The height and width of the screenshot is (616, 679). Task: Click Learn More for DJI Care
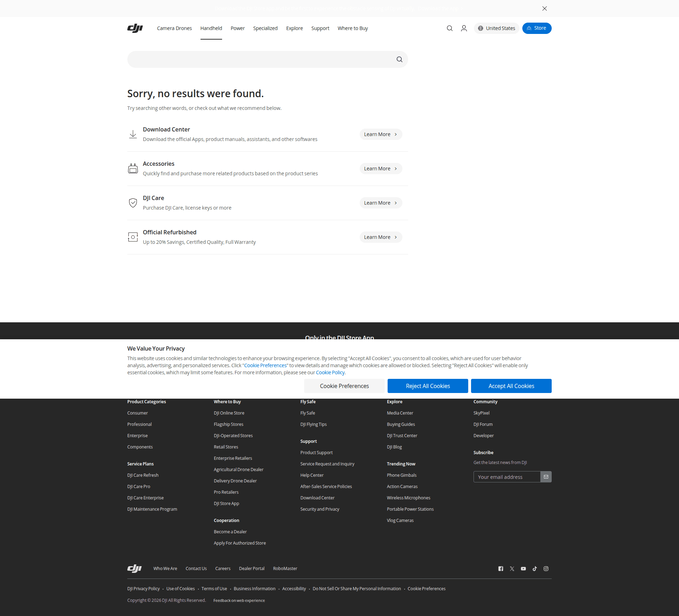coord(381,203)
